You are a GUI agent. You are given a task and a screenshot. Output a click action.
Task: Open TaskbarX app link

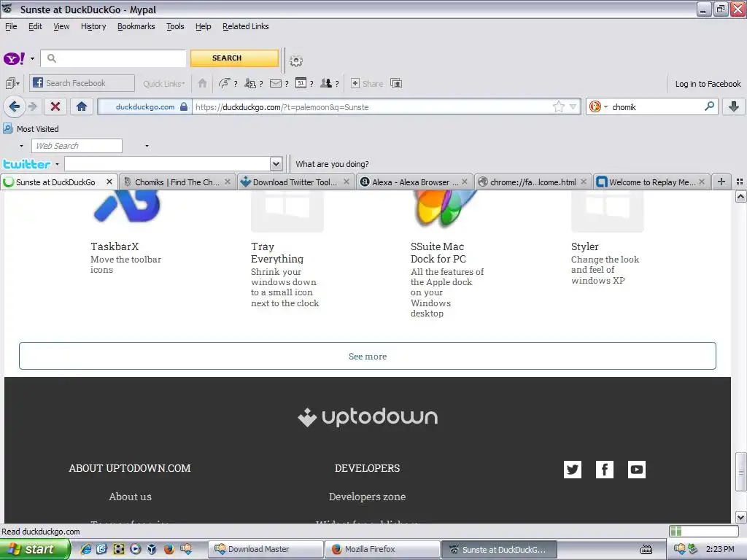tap(115, 246)
